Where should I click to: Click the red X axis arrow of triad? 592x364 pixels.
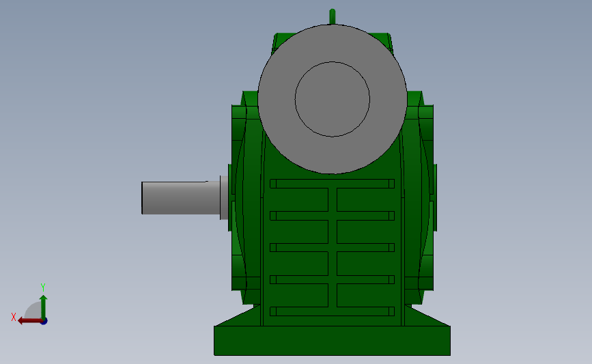pos(29,321)
